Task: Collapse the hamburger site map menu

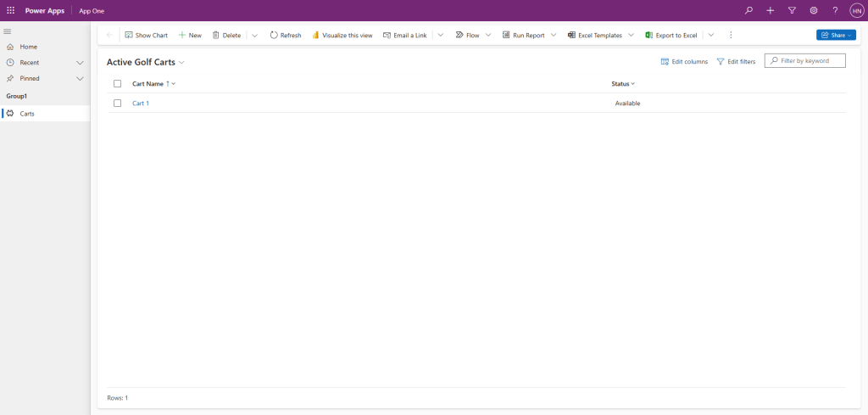Action: click(8, 31)
